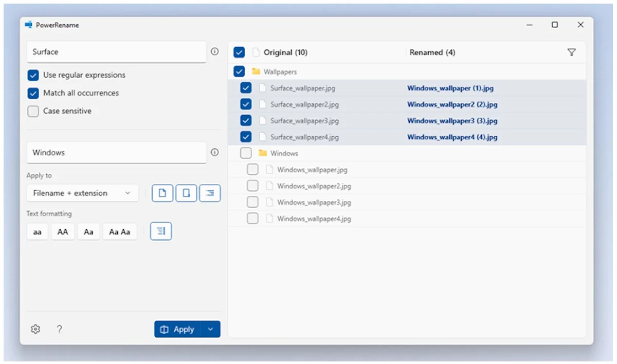The width and height of the screenshot is (617, 364).
Task: Check Windows_wallpaper2.jpg checkbox
Action: pyautogui.click(x=252, y=186)
